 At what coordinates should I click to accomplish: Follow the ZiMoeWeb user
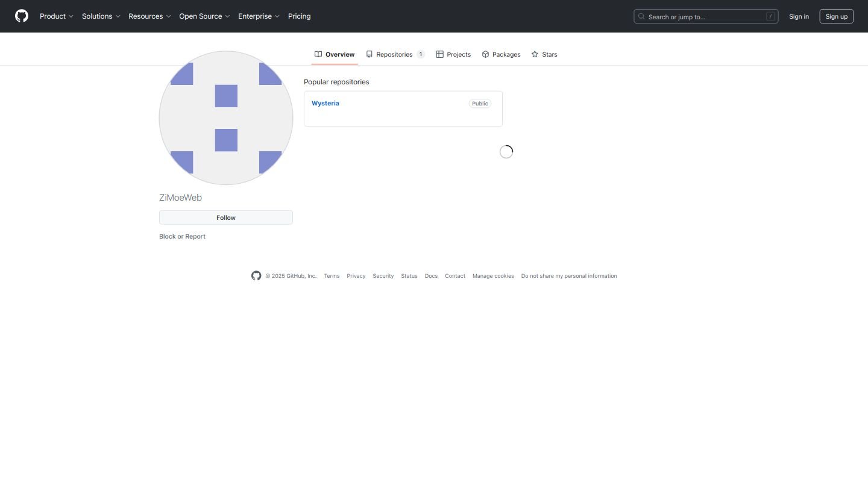tap(226, 217)
